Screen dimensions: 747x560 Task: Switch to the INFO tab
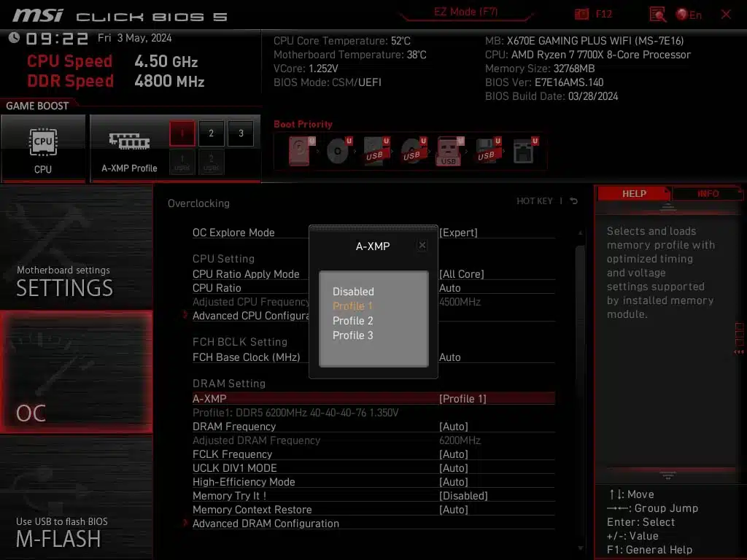[x=708, y=194]
